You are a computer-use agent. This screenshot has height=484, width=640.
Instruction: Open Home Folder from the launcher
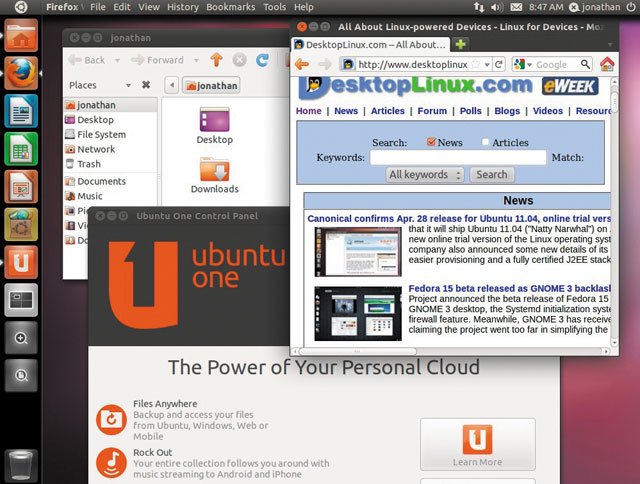(x=21, y=36)
